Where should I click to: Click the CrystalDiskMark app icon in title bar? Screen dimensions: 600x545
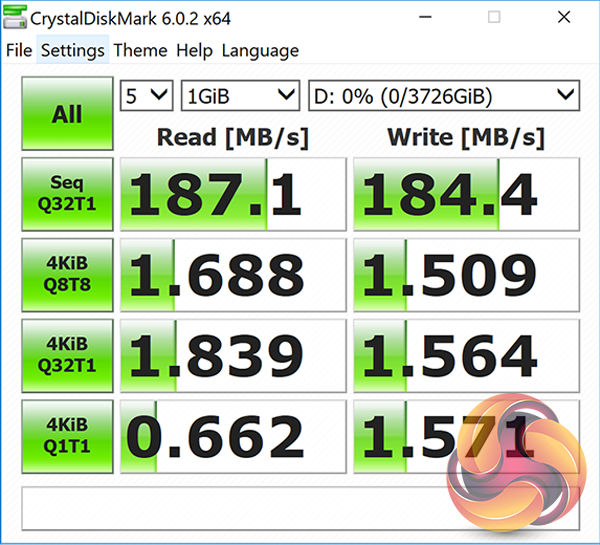click(x=15, y=17)
